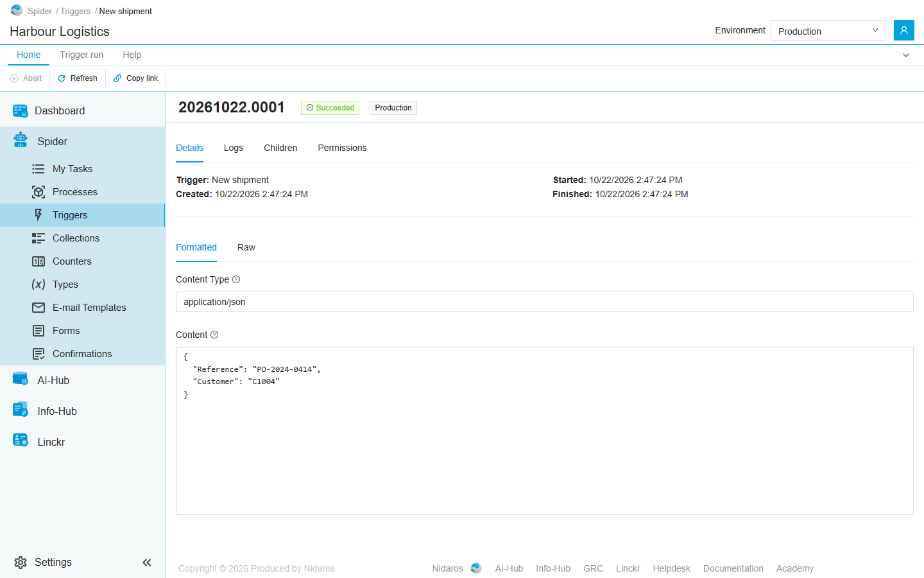This screenshot has width=924, height=578.
Task: Switch to the Home ribbon tab
Action: coord(29,55)
